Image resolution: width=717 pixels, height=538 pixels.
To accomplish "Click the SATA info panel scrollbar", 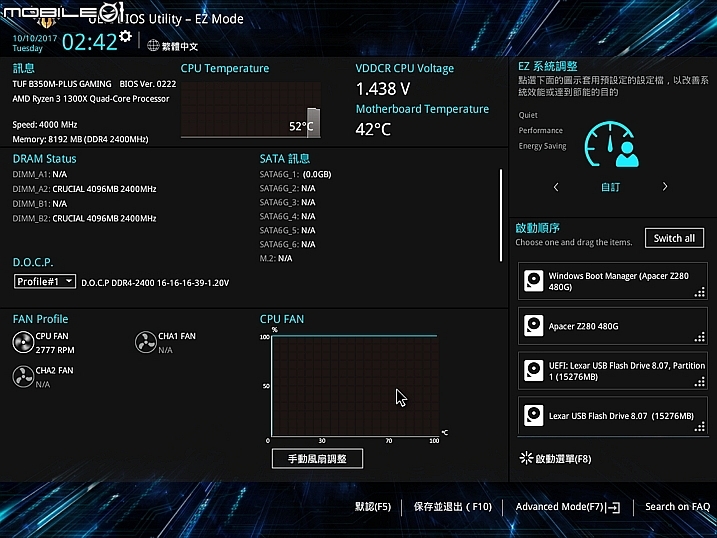I will click(501, 215).
